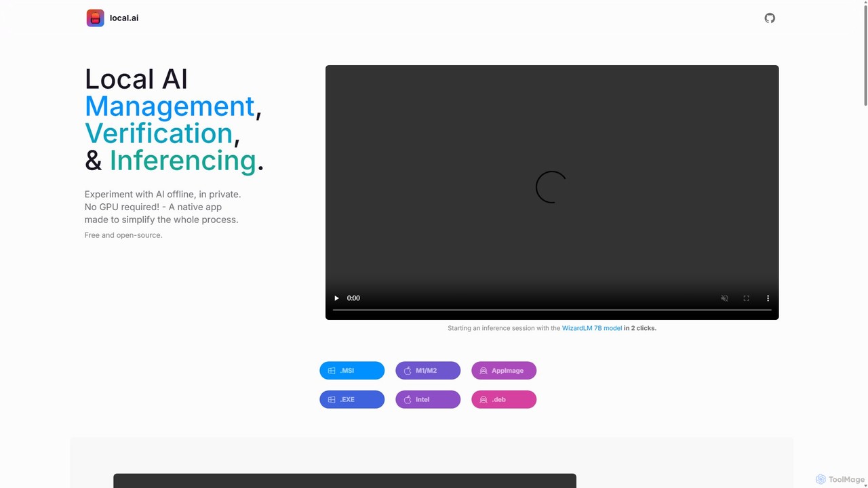Download the .deb package
Image resolution: width=868 pixels, height=488 pixels.
[504, 400]
